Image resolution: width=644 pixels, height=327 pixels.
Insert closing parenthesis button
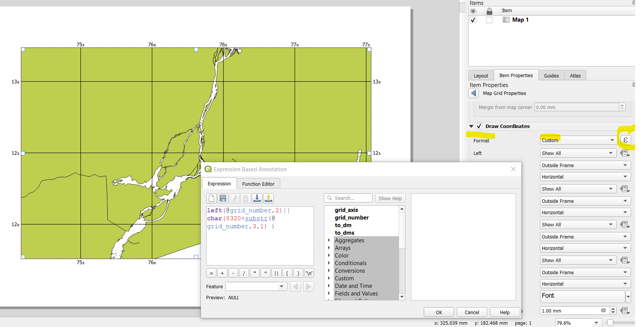click(x=298, y=273)
